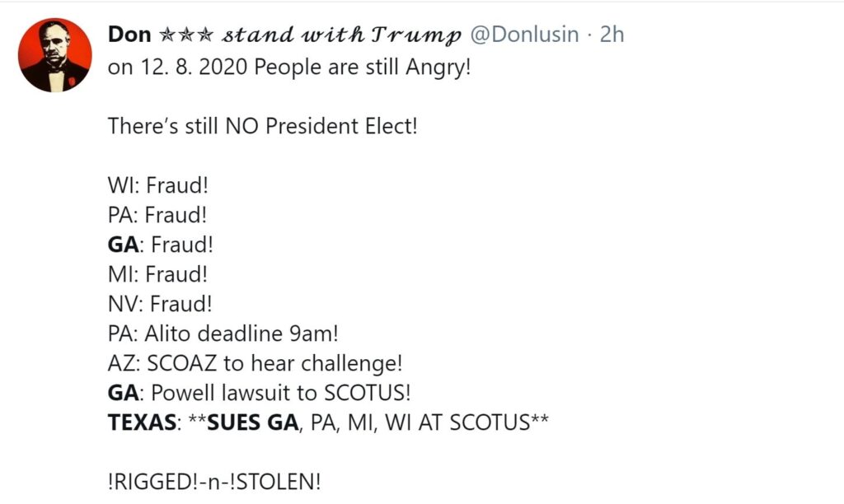Click the display name "Don"

click(x=129, y=35)
